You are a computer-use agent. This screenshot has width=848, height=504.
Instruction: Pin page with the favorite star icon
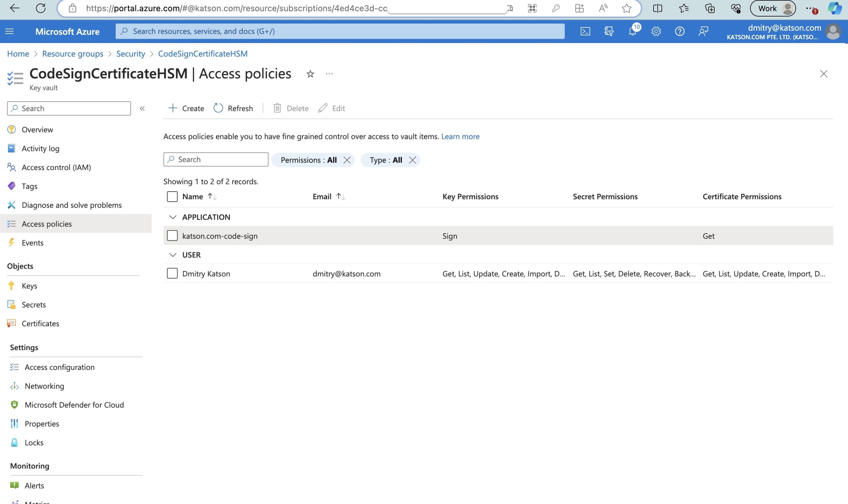(x=310, y=74)
